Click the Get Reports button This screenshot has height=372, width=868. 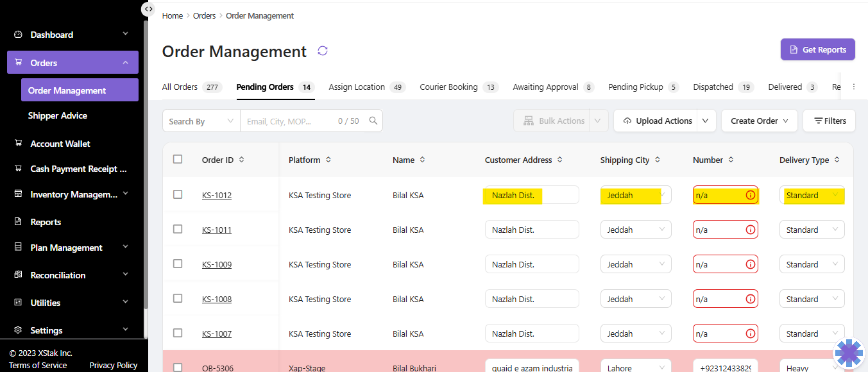(817, 50)
